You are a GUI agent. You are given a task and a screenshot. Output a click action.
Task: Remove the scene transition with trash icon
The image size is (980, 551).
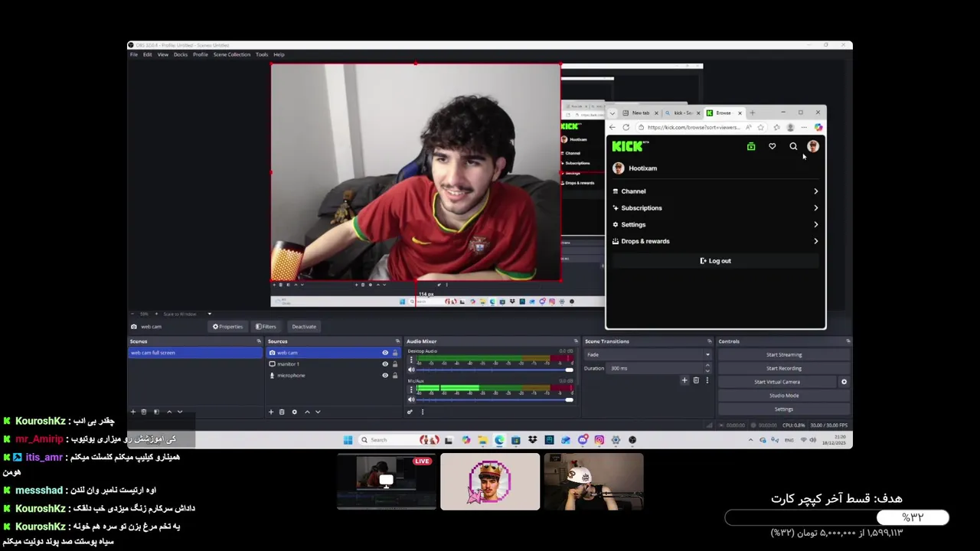coord(696,380)
